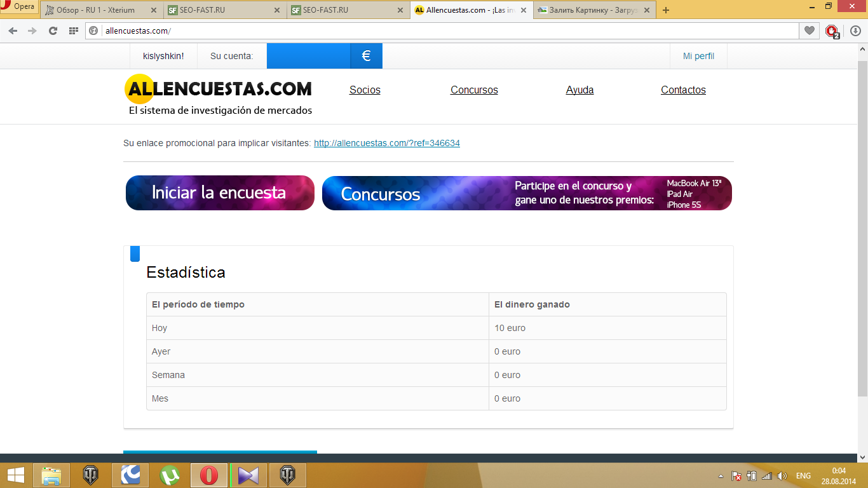Go forward with the forward arrow
The height and width of the screenshot is (488, 868).
pos(32,30)
